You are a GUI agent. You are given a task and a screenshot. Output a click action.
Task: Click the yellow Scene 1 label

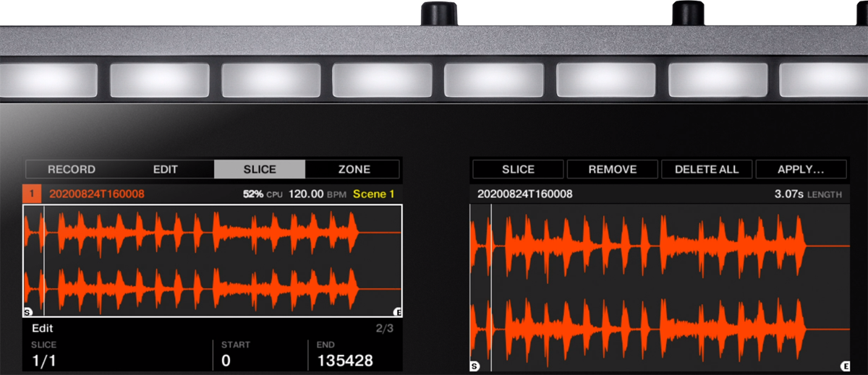[374, 194]
